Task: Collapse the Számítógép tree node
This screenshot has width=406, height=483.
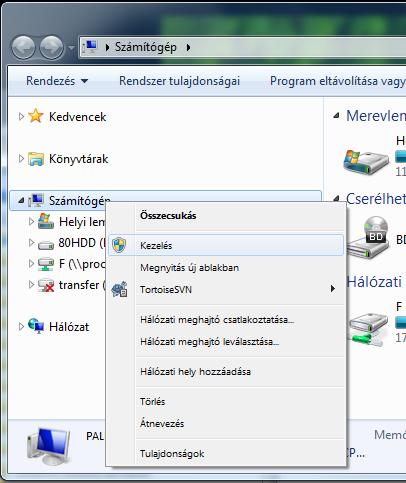Action: pos(21,201)
